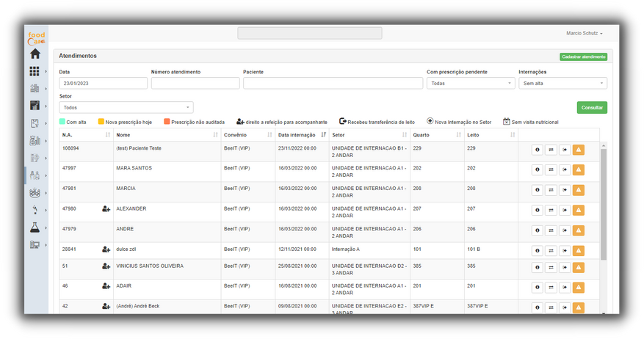Screen dimensions: 644x339
Task: Click the table's vertical scrollbar
Action: (x=604, y=205)
